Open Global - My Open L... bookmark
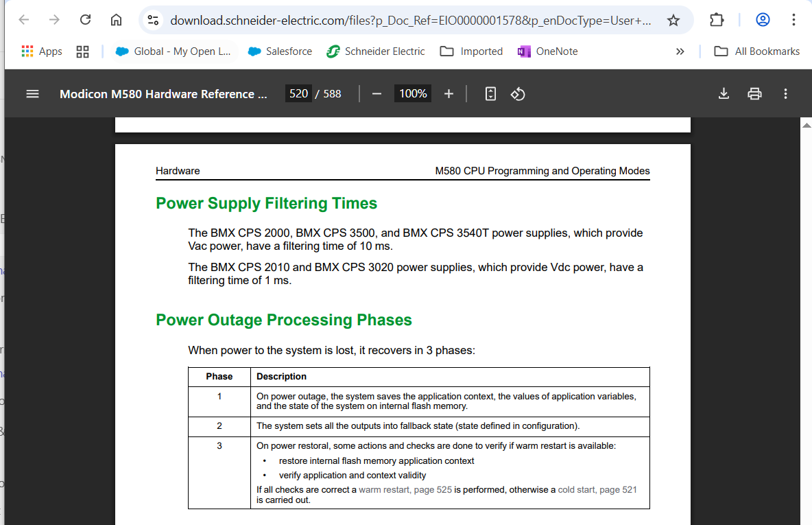 173,51
